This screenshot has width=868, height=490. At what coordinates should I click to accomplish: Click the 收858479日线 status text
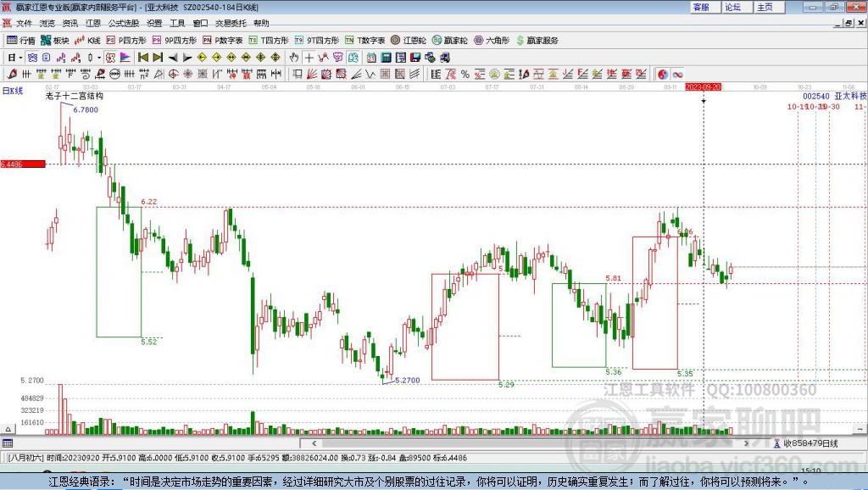click(810, 443)
